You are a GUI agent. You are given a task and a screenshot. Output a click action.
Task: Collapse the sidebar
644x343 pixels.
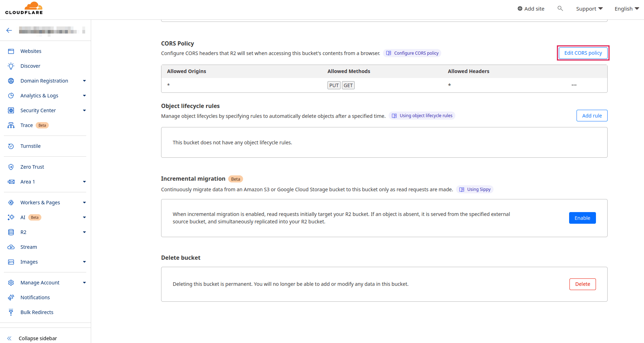click(37, 338)
